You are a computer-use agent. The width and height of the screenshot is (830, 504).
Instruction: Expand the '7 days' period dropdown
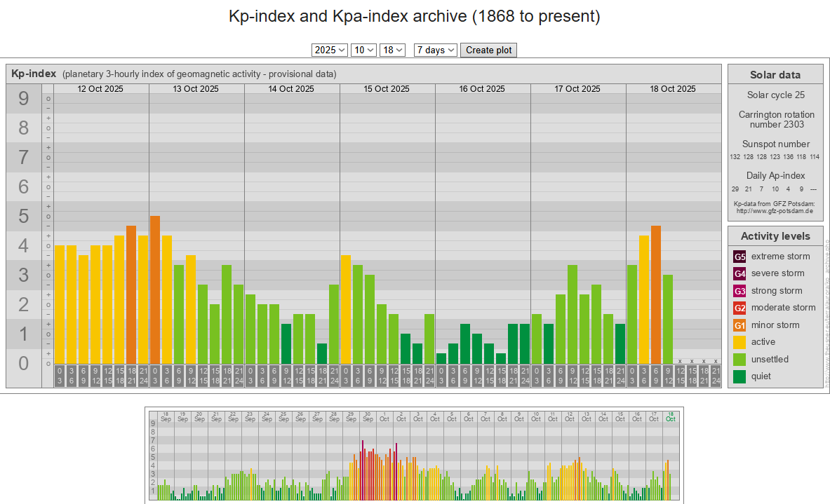coord(435,50)
